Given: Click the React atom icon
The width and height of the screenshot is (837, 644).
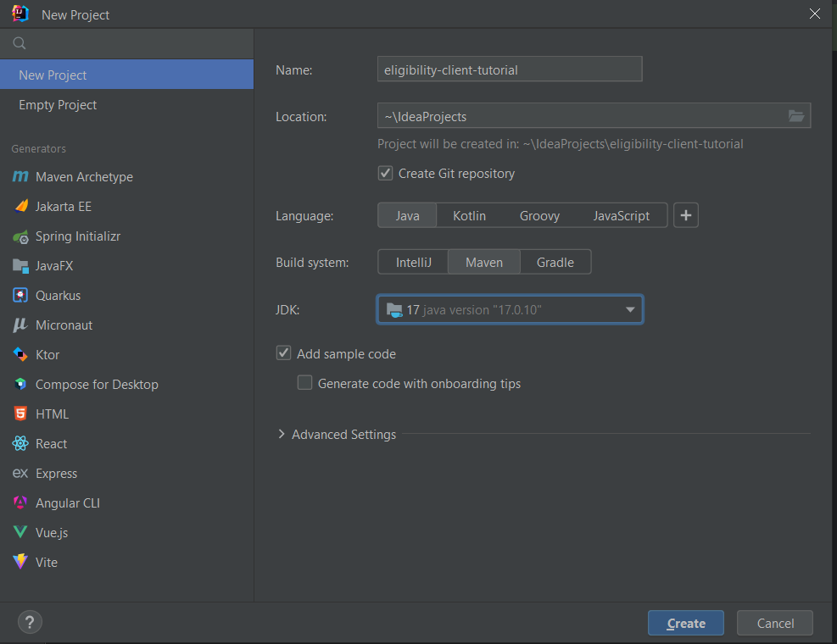Looking at the screenshot, I should (20, 444).
